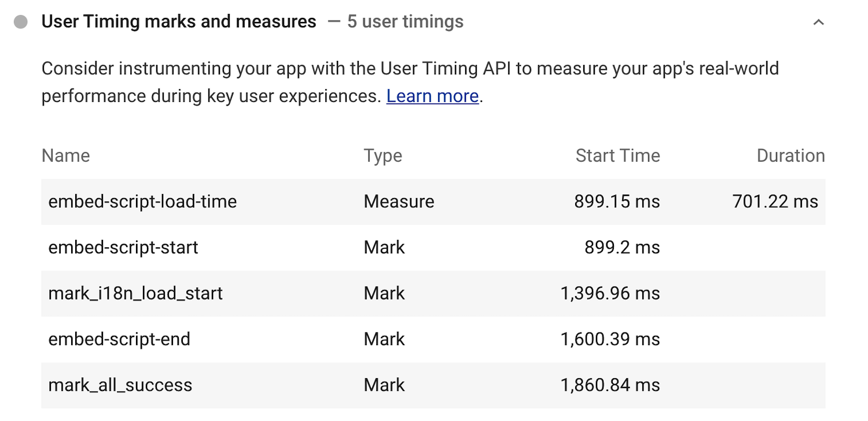
Task: Click the 5 user timings count
Action: [403, 21]
